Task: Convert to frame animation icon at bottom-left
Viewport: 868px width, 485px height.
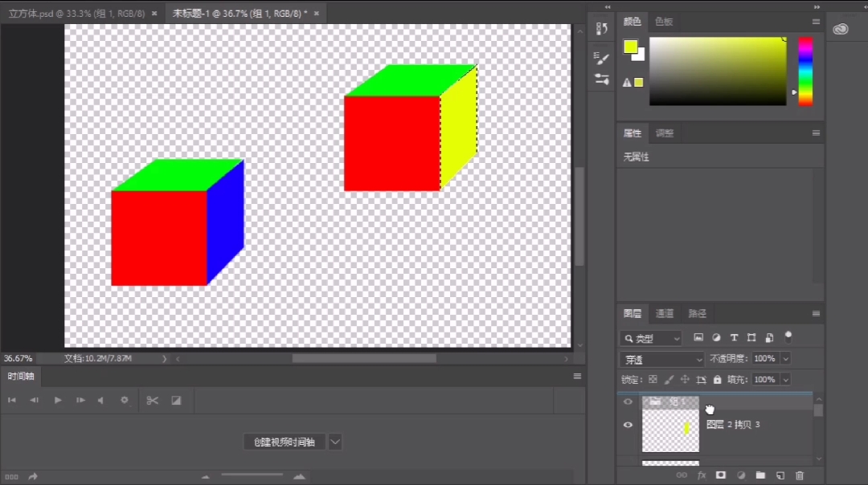Action: click(11, 477)
